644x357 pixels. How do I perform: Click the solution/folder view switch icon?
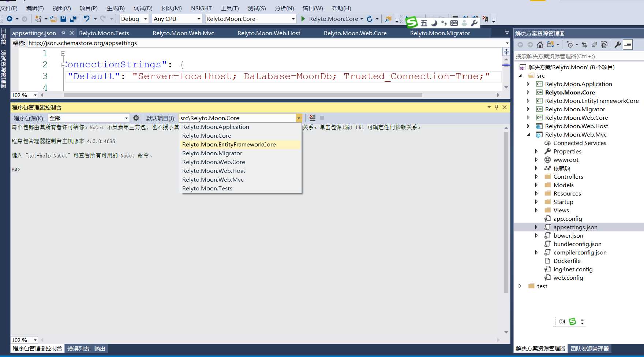click(550, 45)
